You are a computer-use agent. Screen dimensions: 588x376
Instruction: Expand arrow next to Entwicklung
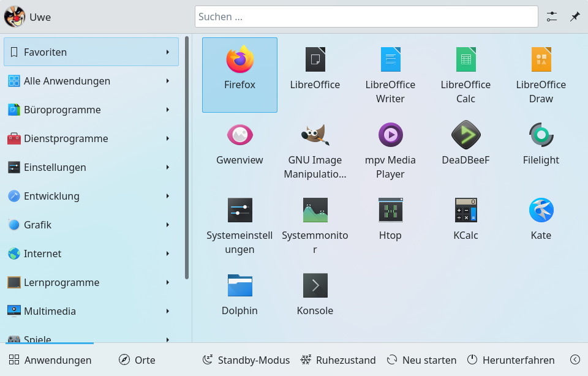[168, 196]
